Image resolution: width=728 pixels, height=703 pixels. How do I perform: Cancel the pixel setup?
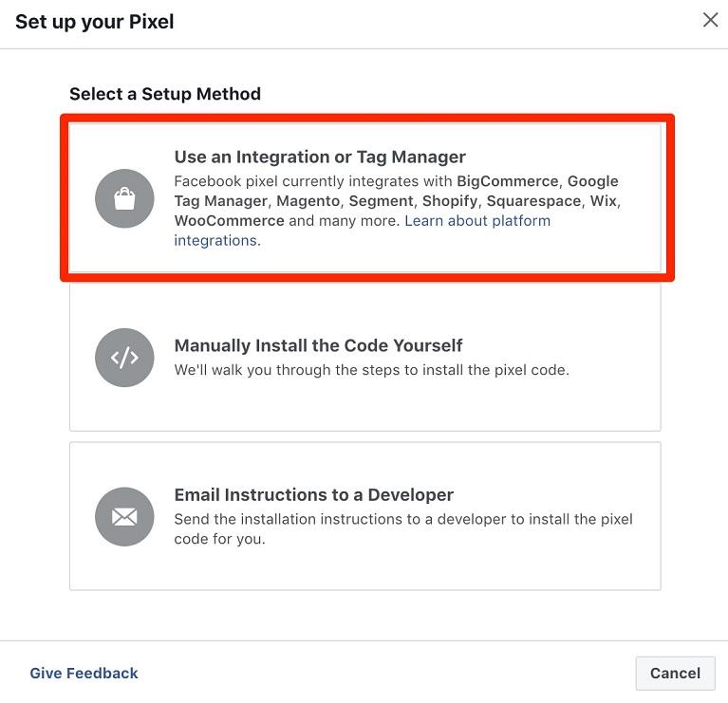(x=675, y=673)
